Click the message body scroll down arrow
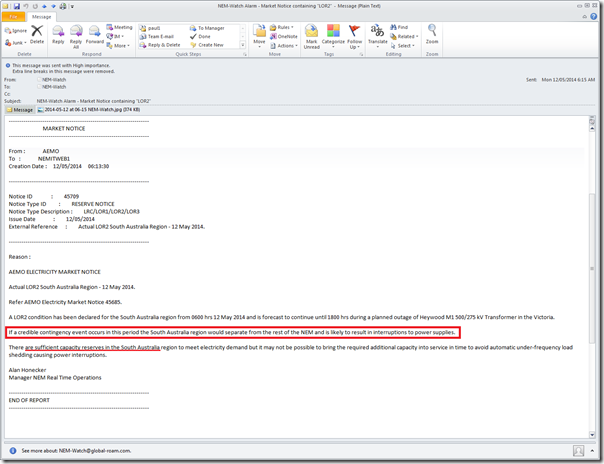Screen dimensions: 604x464 pos(592,435)
